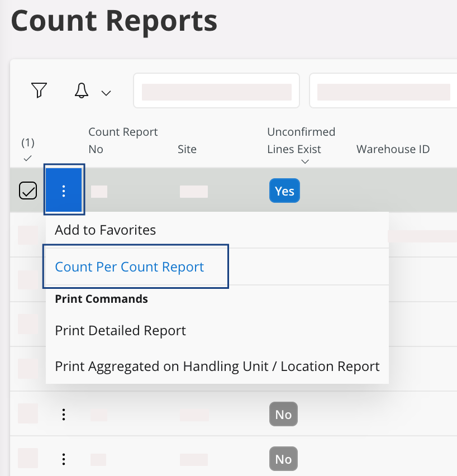Uncheck the selected row checkbox
457x476 pixels.
point(28,191)
